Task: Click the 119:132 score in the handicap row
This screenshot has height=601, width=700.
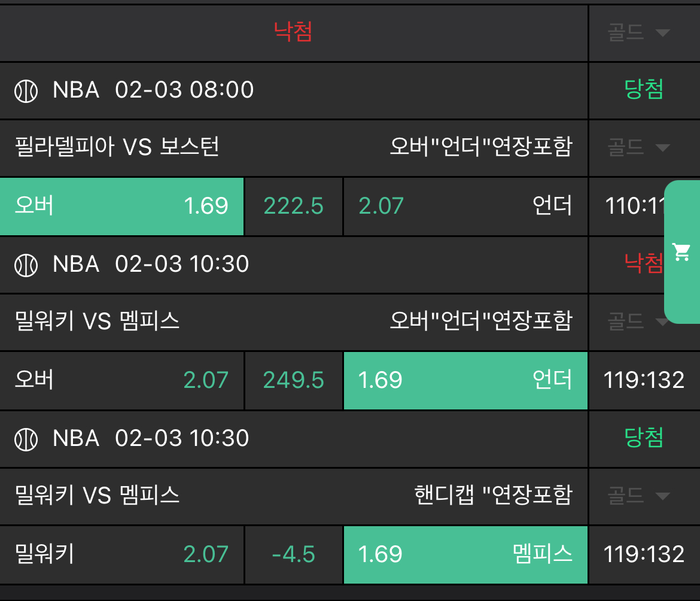Action: [x=644, y=554]
